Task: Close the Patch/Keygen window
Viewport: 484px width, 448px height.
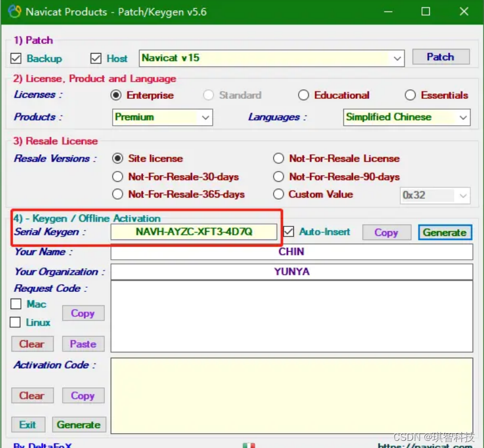Action: coord(464,12)
